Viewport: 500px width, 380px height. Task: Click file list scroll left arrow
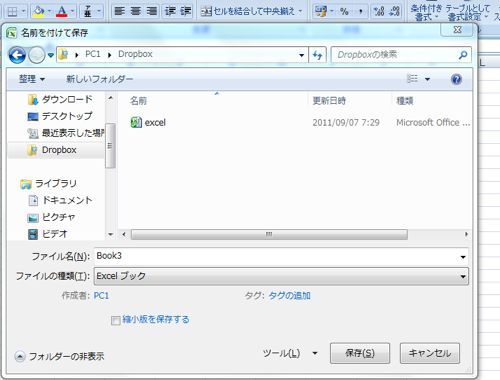(124, 234)
